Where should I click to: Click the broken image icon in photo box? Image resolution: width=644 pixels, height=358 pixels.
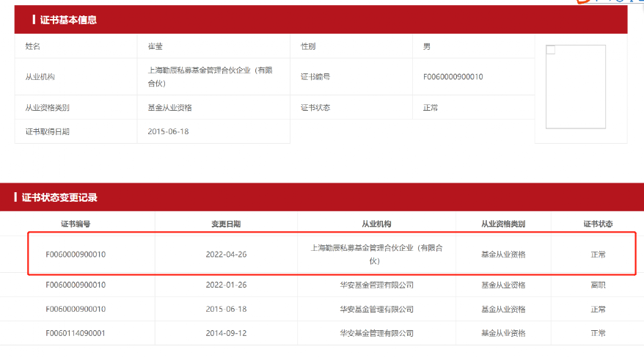pos(551,50)
